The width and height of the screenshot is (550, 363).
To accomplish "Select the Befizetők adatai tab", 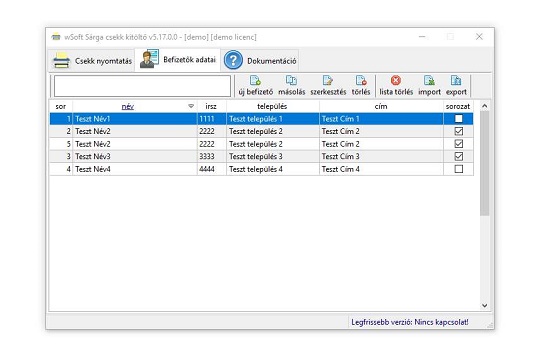I will tap(178, 59).
